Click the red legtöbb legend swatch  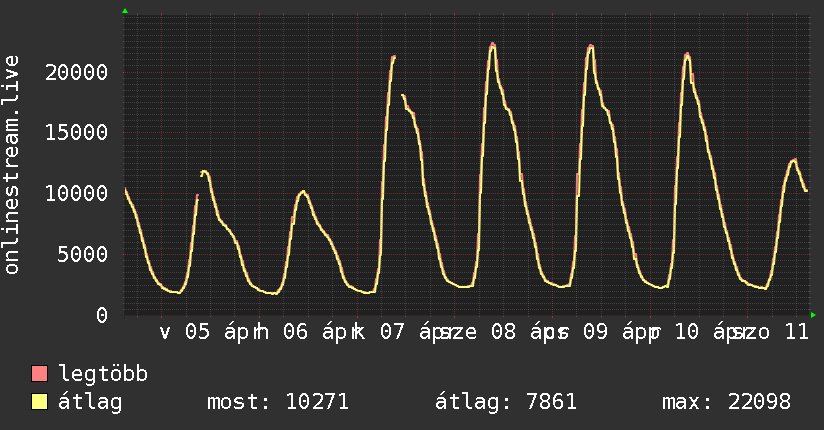point(40,375)
